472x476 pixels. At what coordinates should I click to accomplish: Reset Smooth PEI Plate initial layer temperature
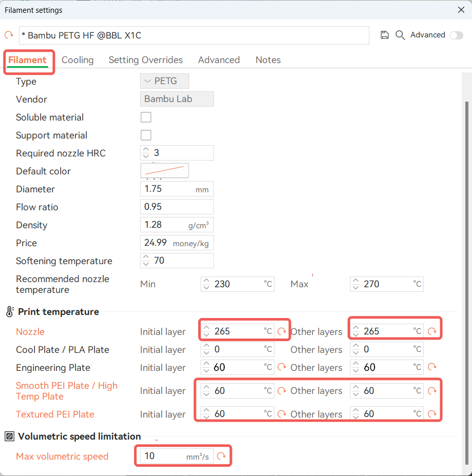282,391
